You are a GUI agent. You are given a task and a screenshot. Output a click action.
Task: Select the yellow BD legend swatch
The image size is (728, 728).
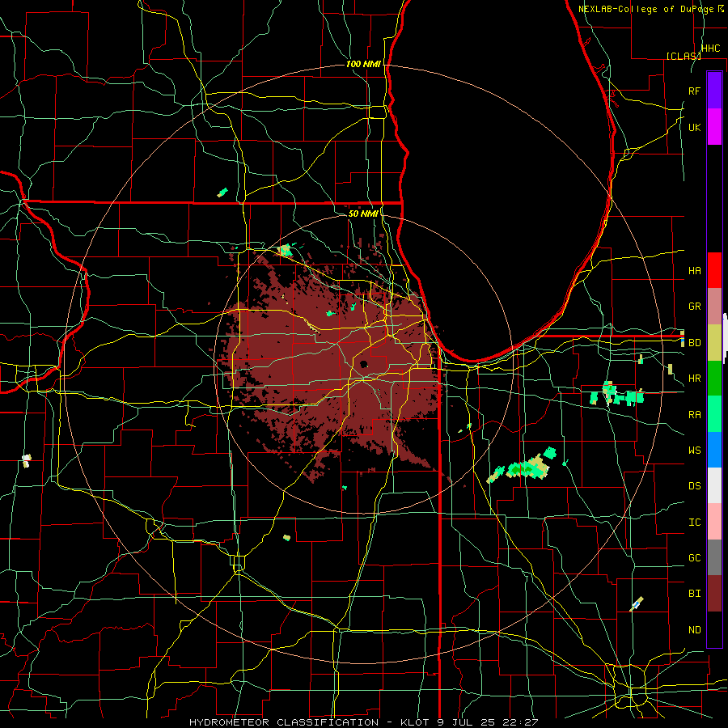coord(714,343)
